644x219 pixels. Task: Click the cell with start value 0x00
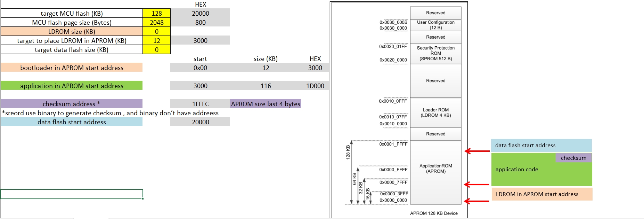(x=200, y=68)
